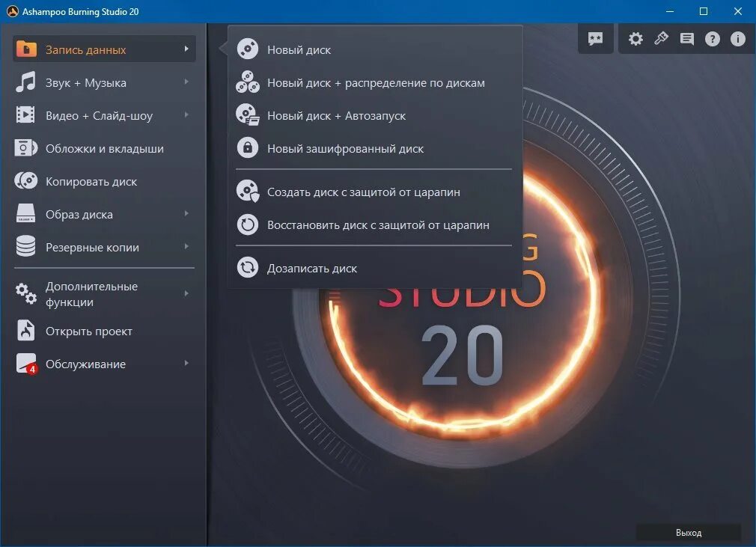
Task: Click the double disc icon beside Копировать диск
Action: point(25,181)
